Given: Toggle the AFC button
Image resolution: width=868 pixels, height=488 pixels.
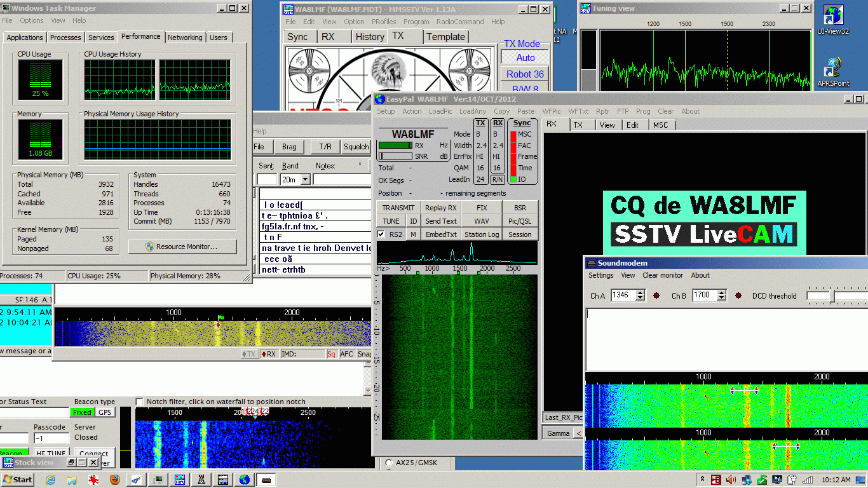Looking at the screenshot, I should pos(347,354).
